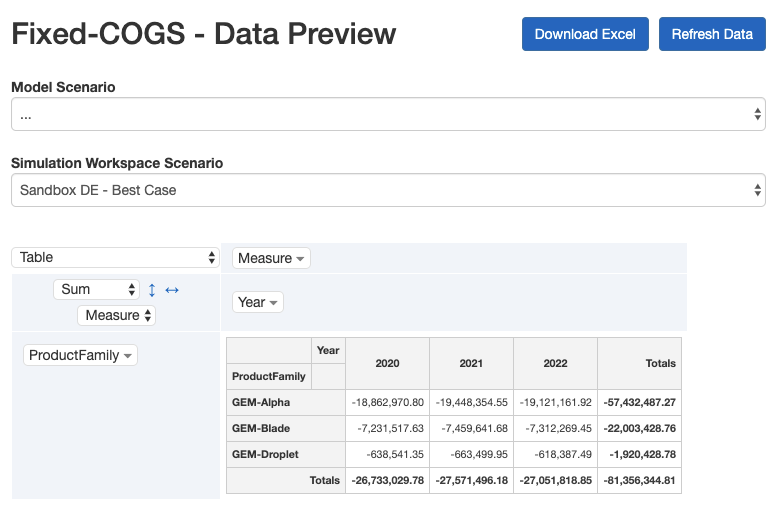Viewport: 777px width, 507px height.
Task: Change the Sum aggregator dropdown
Action: click(x=97, y=289)
